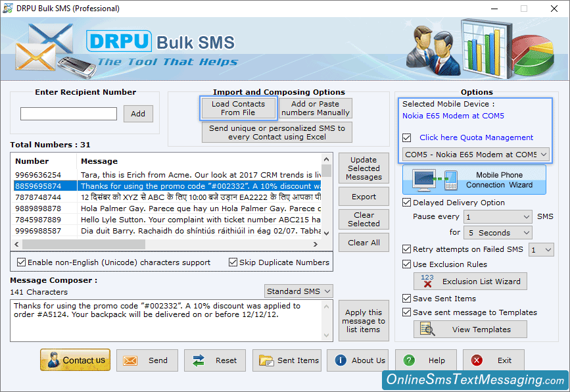This screenshot has height=392, width=570.
Task: Click Send unique or personalized SMS using Excel
Action: 277,132
